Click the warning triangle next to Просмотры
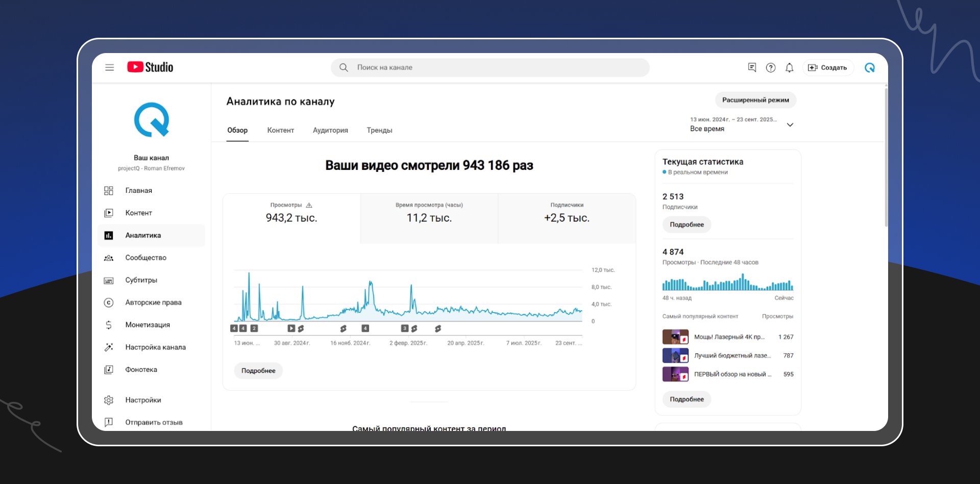This screenshot has width=980, height=484. pos(309,205)
